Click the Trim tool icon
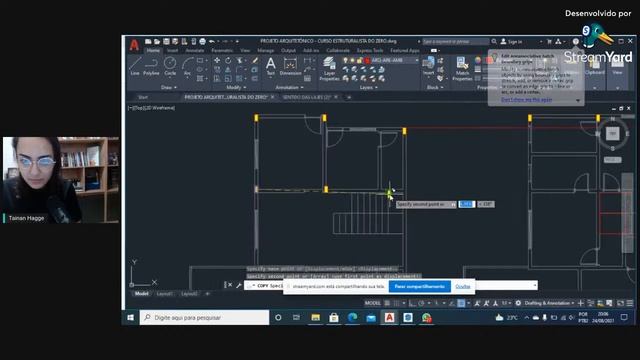 tap(240, 60)
